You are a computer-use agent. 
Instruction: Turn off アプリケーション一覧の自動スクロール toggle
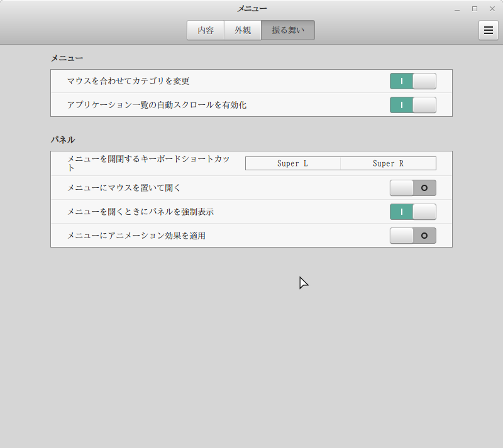click(412, 105)
